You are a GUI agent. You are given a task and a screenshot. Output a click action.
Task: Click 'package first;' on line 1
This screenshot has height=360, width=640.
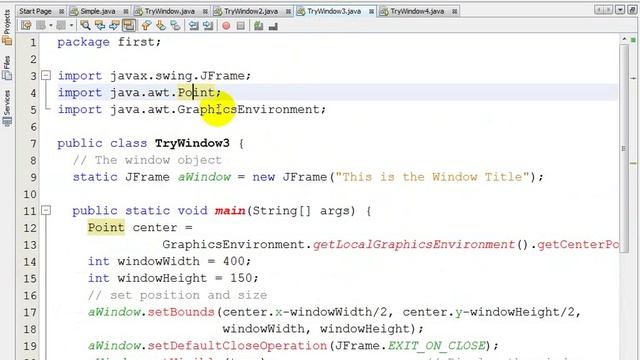[109, 42]
